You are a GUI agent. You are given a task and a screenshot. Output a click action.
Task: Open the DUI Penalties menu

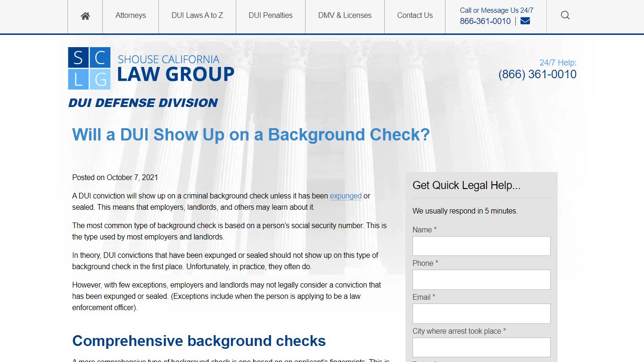tap(271, 16)
